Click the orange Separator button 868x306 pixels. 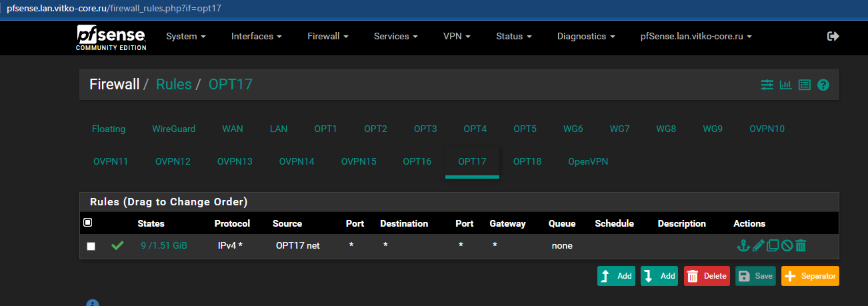click(810, 276)
